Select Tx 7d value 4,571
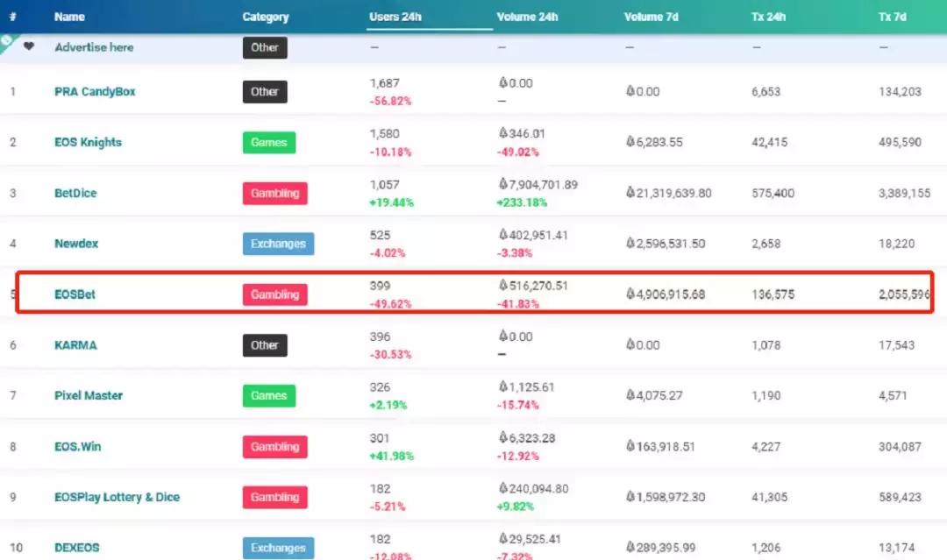This screenshot has width=947, height=560. coord(893,396)
